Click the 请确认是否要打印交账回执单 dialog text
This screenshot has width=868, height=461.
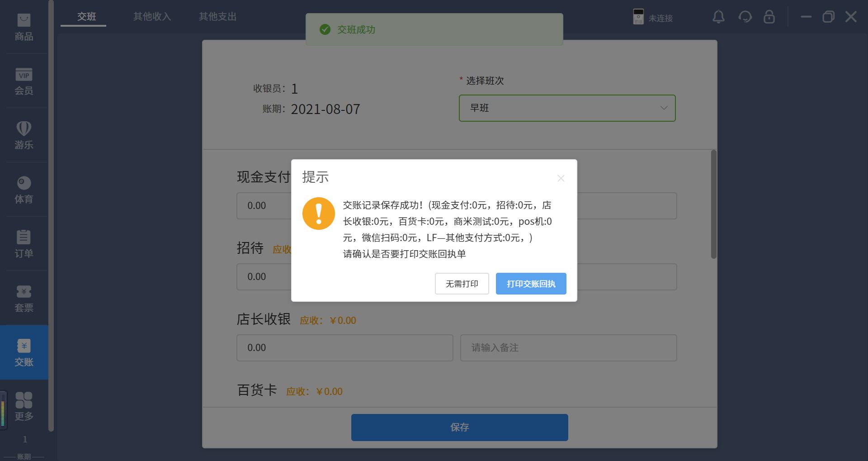pos(405,254)
